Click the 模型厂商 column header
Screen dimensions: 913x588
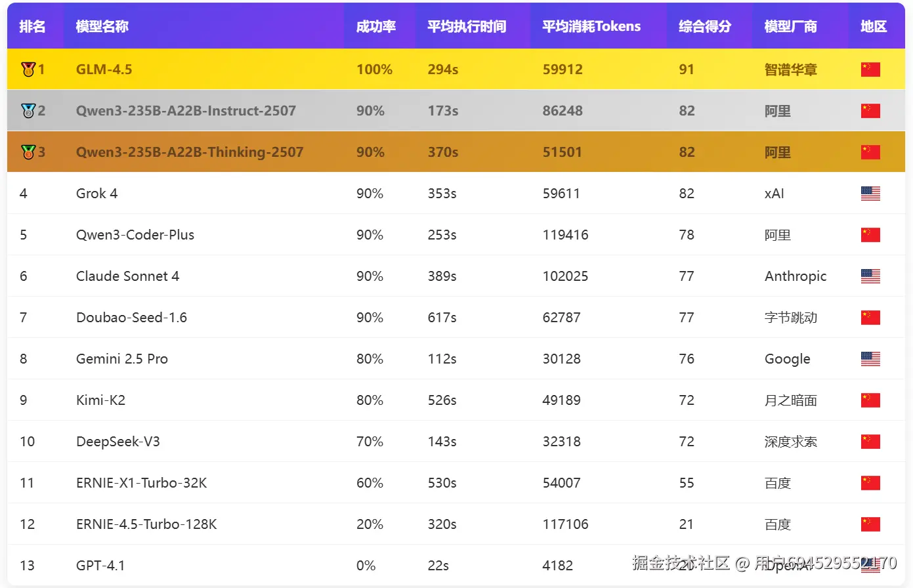pos(791,26)
